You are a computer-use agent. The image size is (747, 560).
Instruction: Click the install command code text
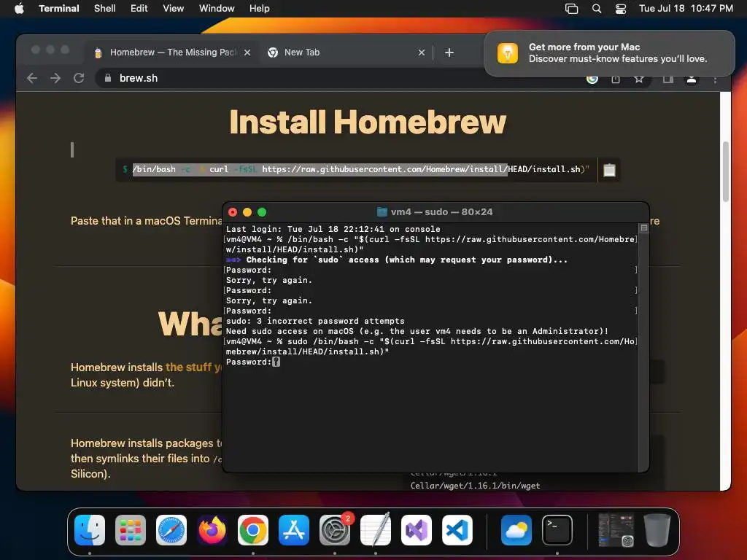[x=360, y=169]
